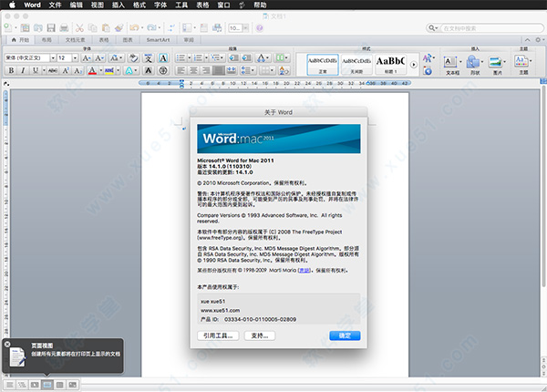547x392 pixels.
Task: Open the font size 12 dropdown
Action: [x=75, y=58]
